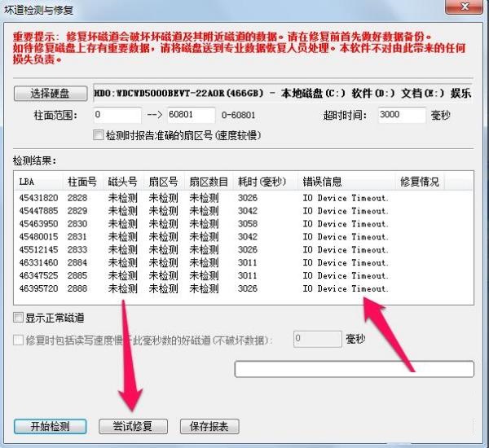Check the 修复时包括读写速度慢 option
Screen dimensions: 489x448
tap(19, 339)
